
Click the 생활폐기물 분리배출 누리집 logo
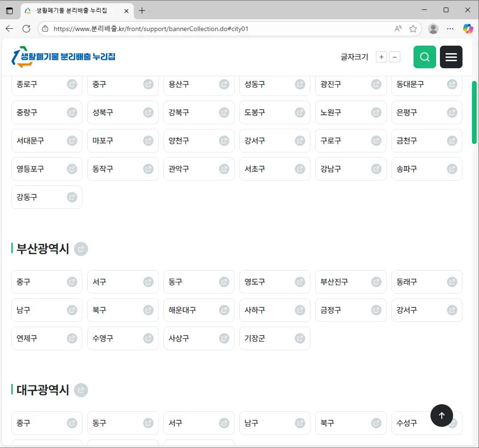click(63, 56)
